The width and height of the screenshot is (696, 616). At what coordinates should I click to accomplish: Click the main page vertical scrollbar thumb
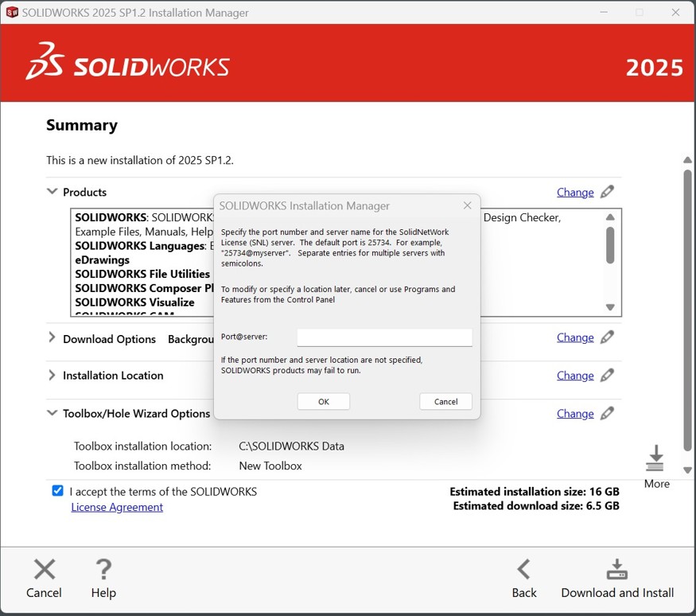(x=687, y=311)
